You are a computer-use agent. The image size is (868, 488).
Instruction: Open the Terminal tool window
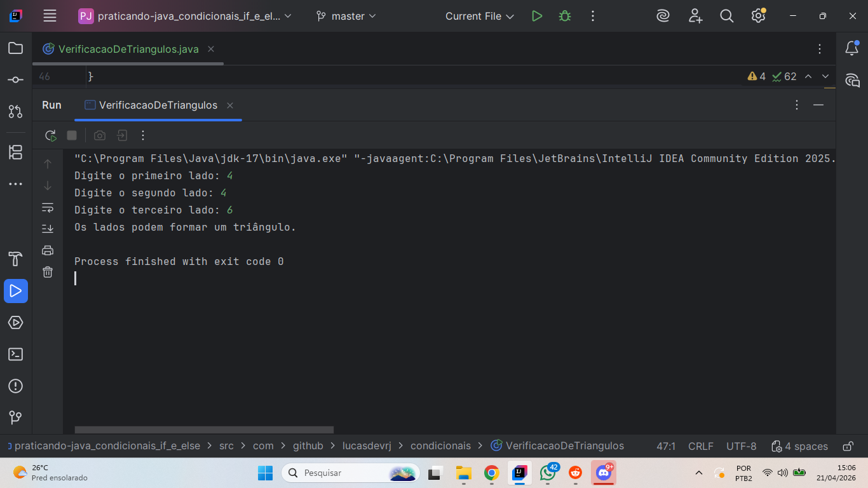pyautogui.click(x=16, y=355)
